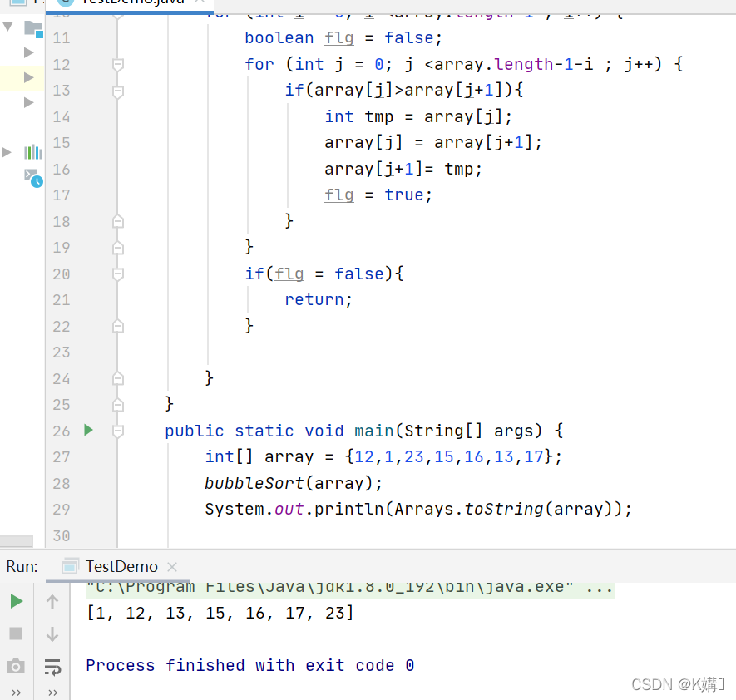Jump up the stack trace arrow
Viewport: 736px width, 700px height.
tap(52, 601)
